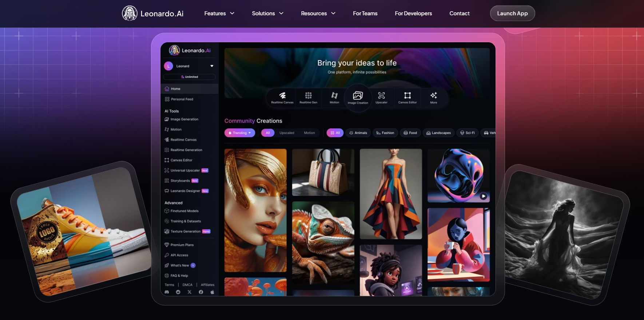
Task: Play the blue abstract blob video
Action: (x=483, y=196)
